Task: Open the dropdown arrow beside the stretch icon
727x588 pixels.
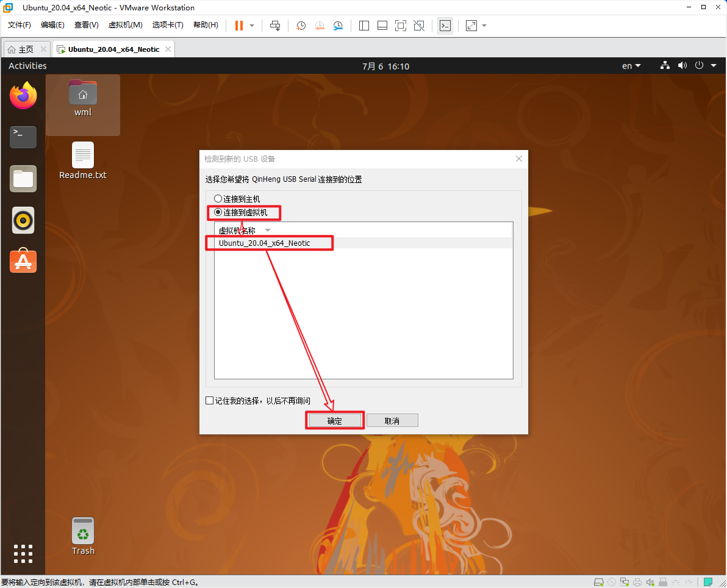Action: click(484, 26)
